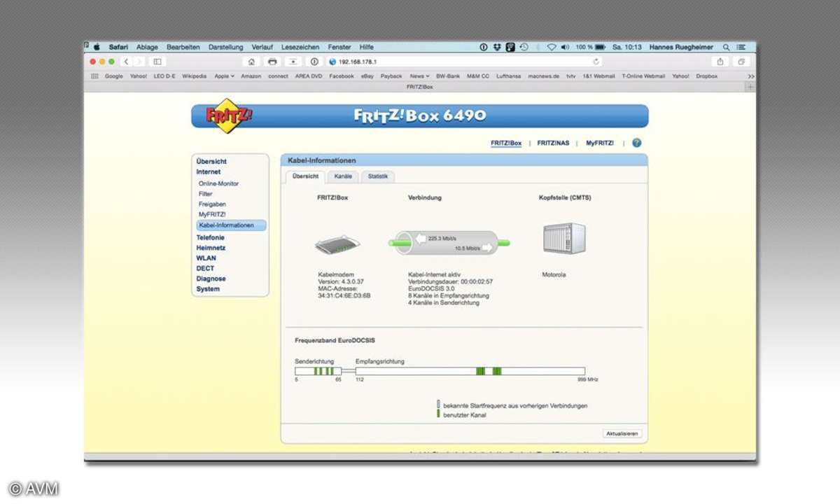Open the Wikipedia bookmark
This screenshot has width=840, height=504.
pos(195,76)
